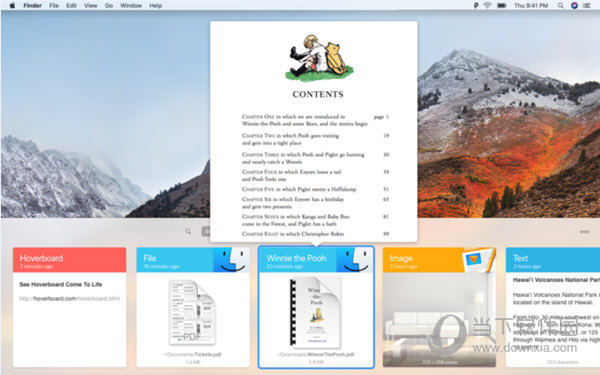This screenshot has height=375, width=600.
Task: Click the WinnieThePooh.pdf document thumbnail
Action: click(x=316, y=312)
